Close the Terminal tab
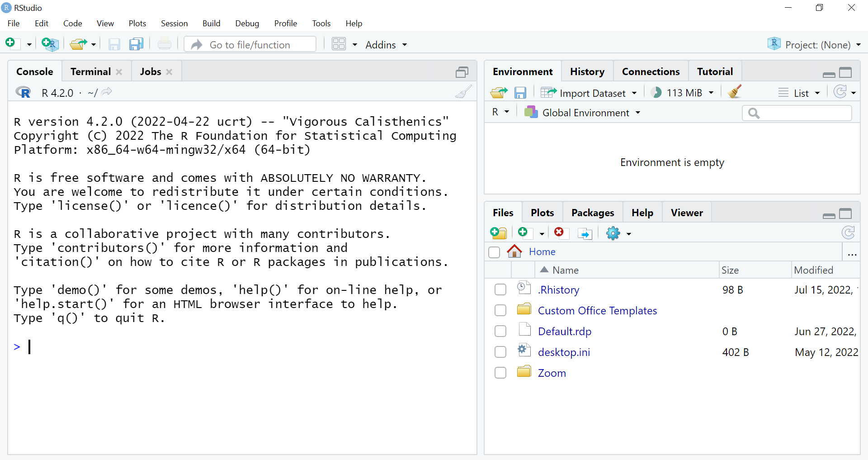The image size is (868, 460). [x=119, y=72]
